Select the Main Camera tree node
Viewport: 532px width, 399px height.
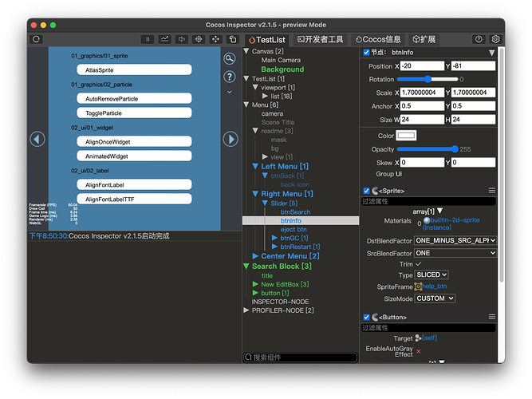(281, 60)
